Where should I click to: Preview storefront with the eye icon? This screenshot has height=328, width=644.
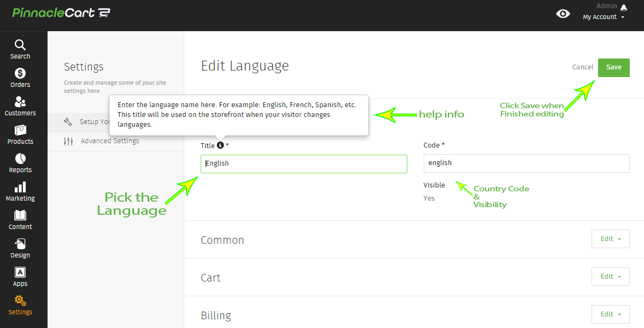click(x=563, y=14)
